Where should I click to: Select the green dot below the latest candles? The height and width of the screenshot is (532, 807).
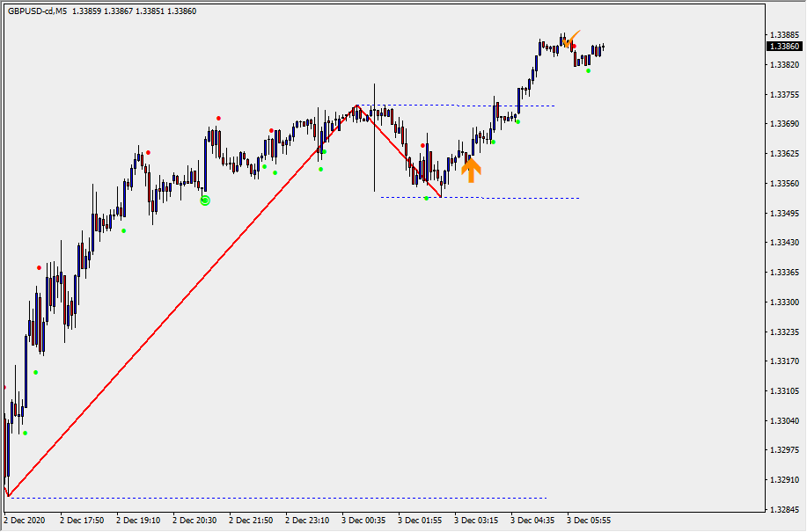[588, 71]
